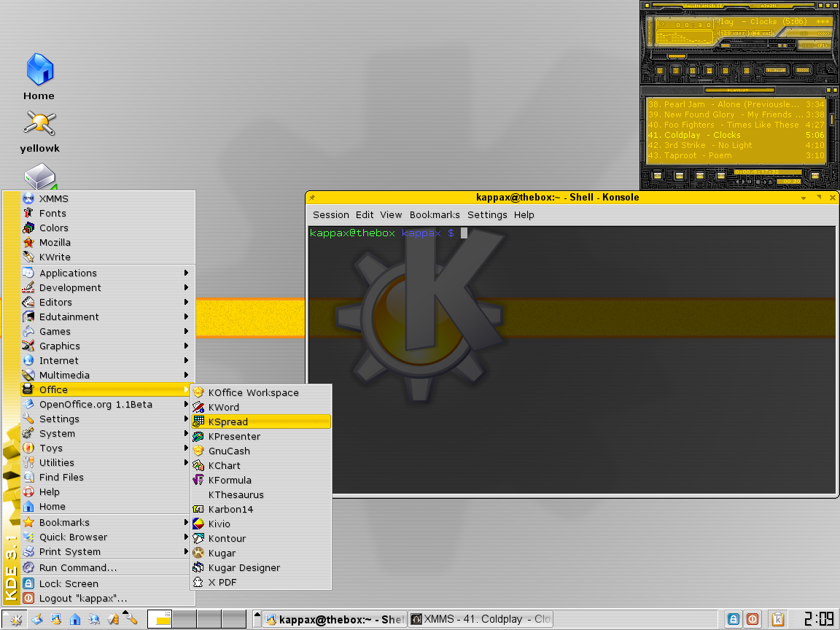840x630 pixels.
Task: Toggle the XMMS playlist (PL) window
Action: click(822, 45)
